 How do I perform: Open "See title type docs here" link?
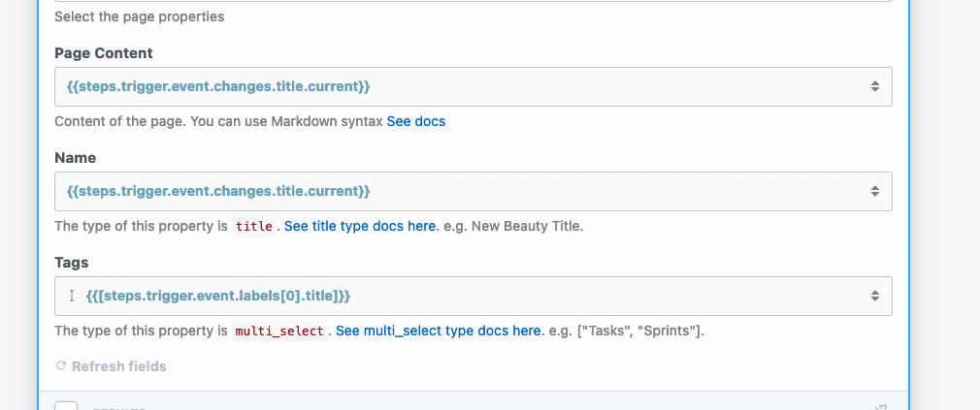tap(360, 226)
